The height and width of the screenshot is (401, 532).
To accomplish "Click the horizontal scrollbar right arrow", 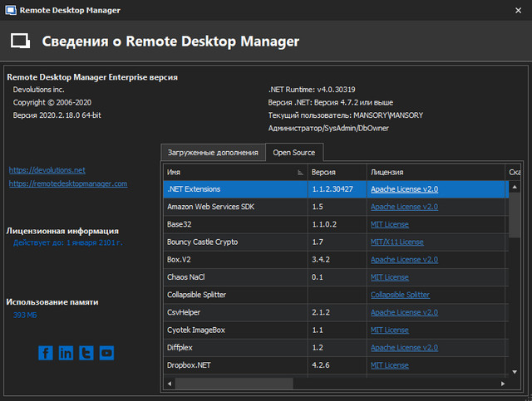I will coord(501,384).
